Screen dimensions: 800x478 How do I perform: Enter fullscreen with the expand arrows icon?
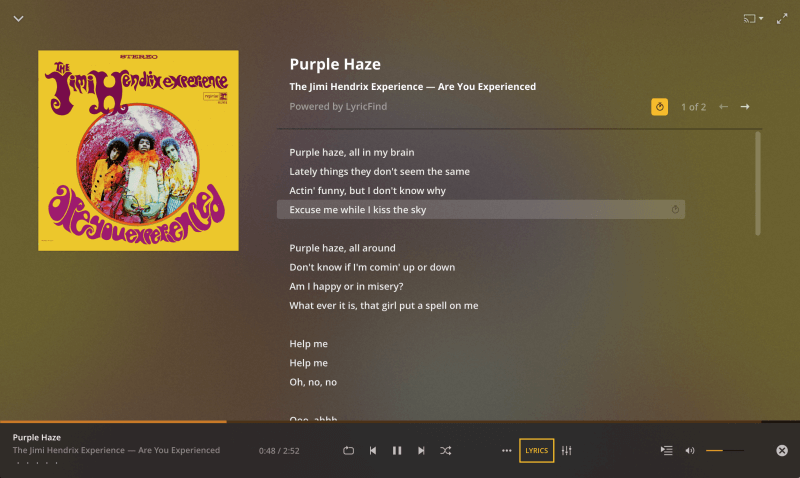coord(782,19)
